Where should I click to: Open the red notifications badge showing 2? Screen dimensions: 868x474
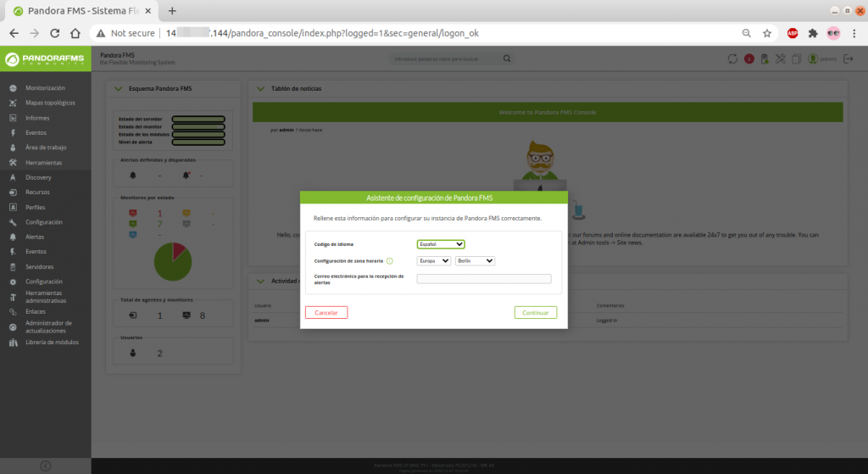coord(748,59)
